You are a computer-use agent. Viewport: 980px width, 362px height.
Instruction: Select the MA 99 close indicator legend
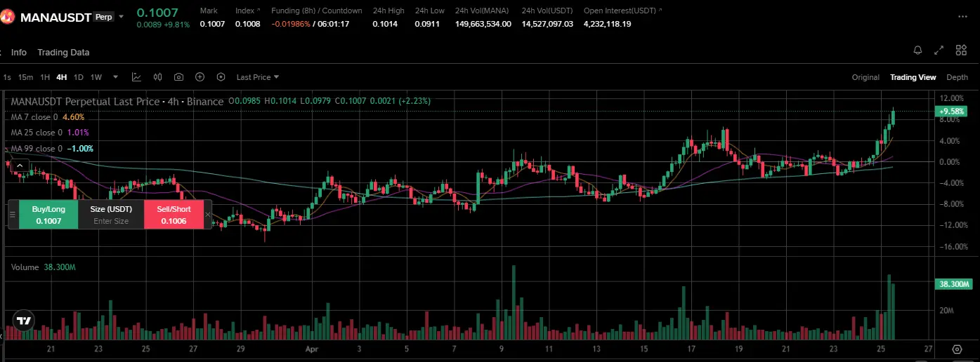(52, 149)
